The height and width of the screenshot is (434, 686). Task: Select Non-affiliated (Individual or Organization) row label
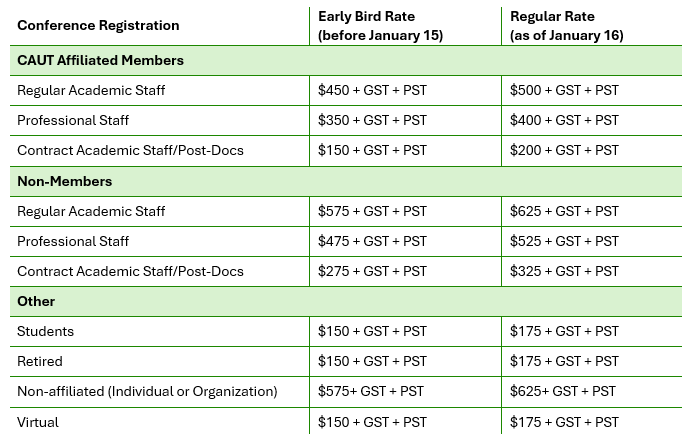click(x=147, y=391)
